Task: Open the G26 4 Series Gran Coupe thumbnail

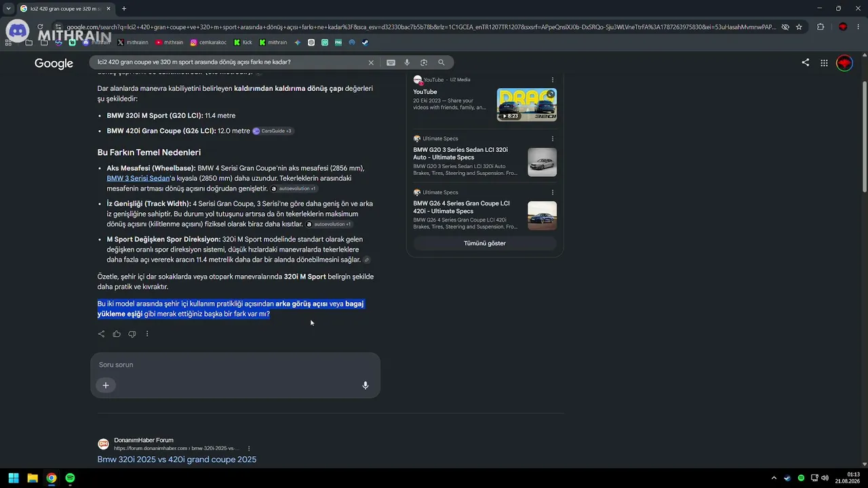Action: click(x=542, y=216)
